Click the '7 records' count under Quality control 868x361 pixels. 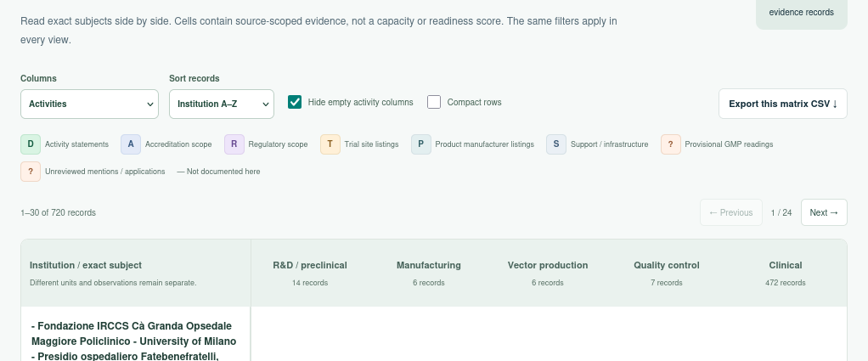tap(667, 283)
